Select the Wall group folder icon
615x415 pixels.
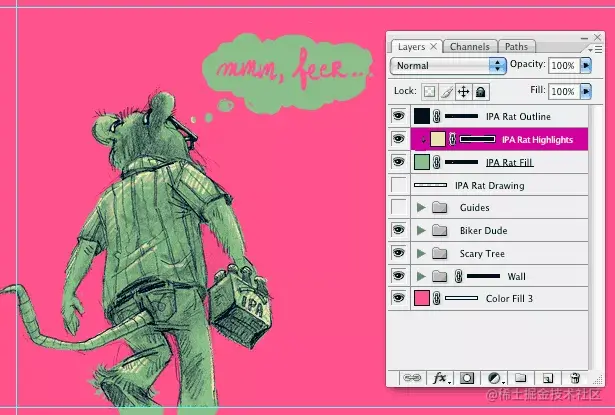click(x=440, y=276)
